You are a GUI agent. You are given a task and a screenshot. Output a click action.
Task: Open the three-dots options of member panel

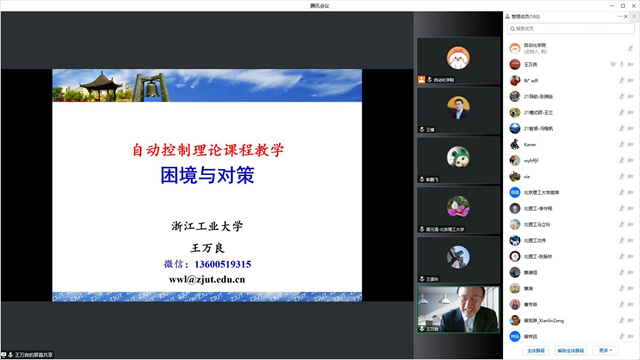(x=620, y=16)
